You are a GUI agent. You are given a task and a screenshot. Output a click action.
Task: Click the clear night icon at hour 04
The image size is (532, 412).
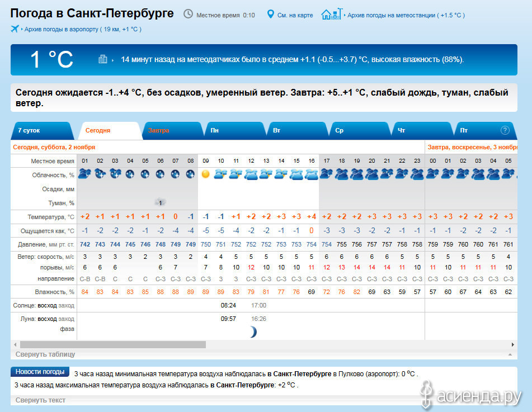(x=130, y=174)
